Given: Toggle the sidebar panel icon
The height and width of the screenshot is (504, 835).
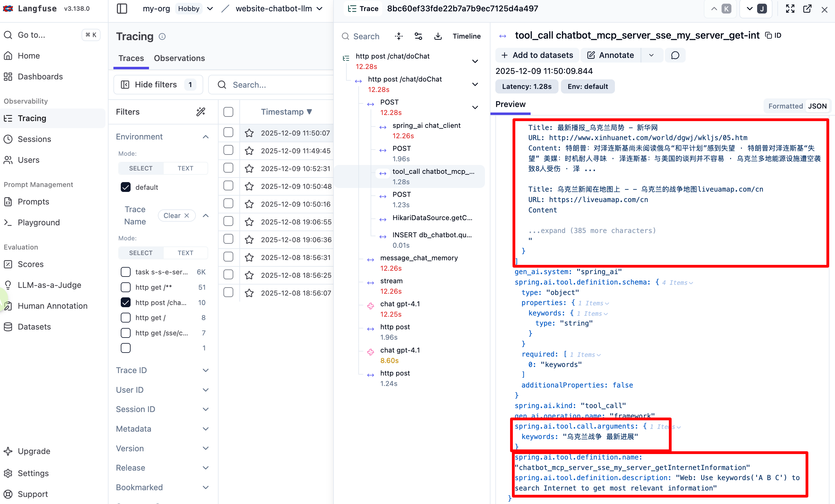Looking at the screenshot, I should point(122,9).
